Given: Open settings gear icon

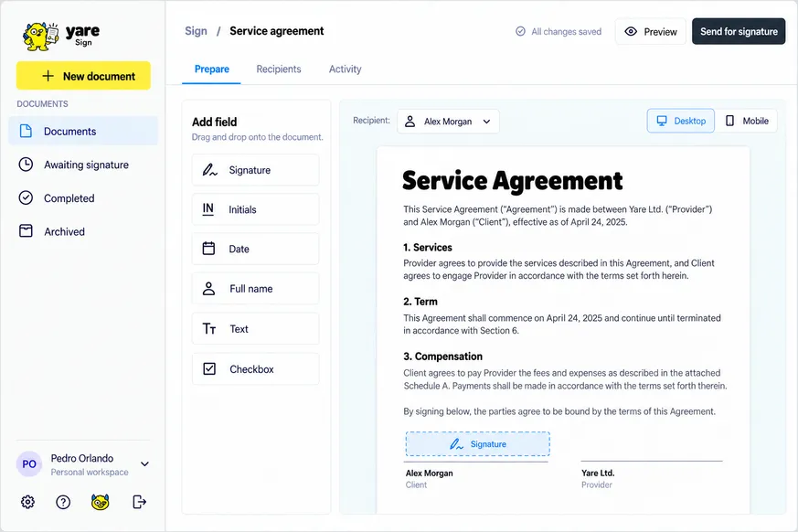Looking at the screenshot, I should (27, 502).
